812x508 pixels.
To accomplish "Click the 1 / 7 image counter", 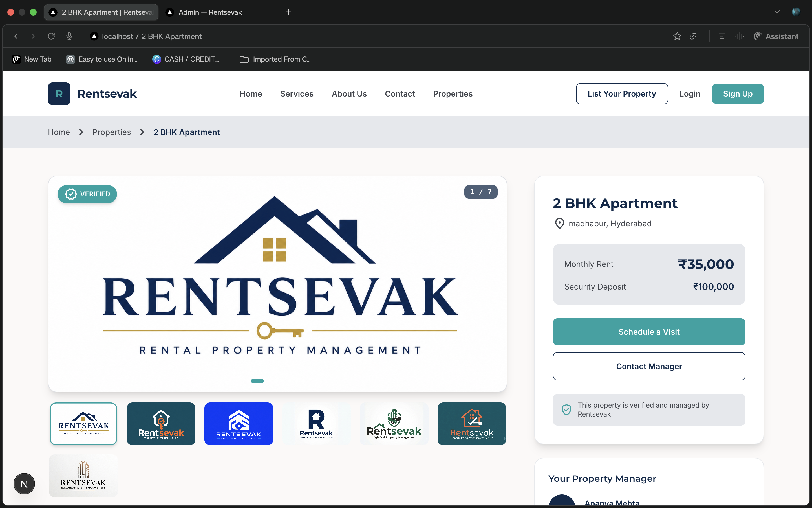I will [x=481, y=192].
